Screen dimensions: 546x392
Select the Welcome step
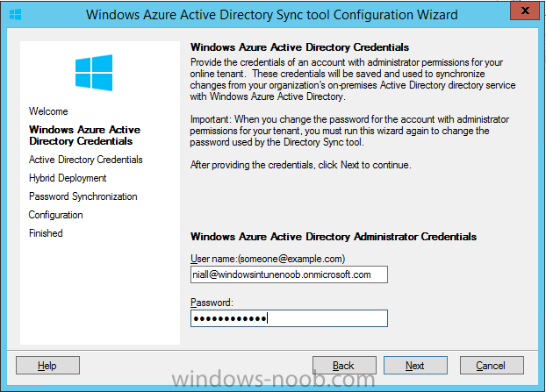pyautogui.click(x=48, y=111)
